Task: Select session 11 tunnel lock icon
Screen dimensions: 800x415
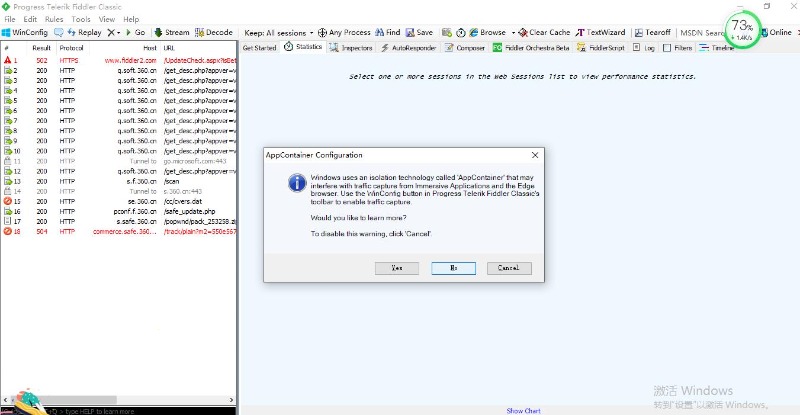Action: pos(8,161)
